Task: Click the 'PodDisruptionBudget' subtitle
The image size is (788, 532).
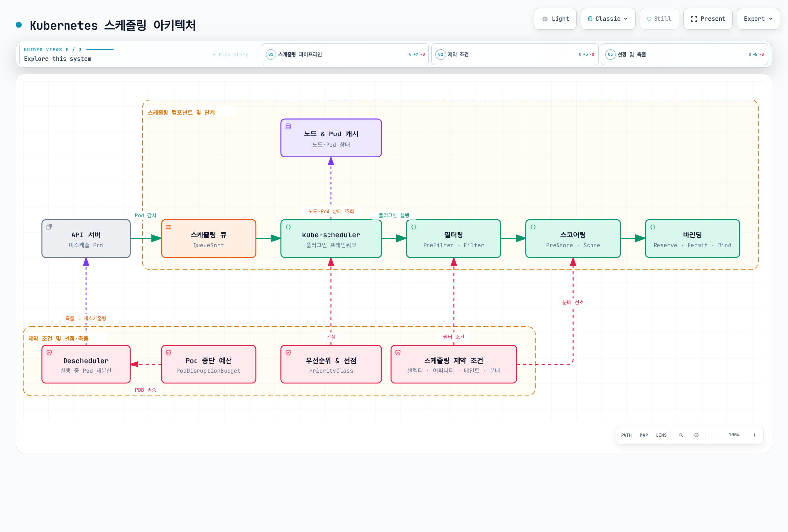Action: point(208,371)
